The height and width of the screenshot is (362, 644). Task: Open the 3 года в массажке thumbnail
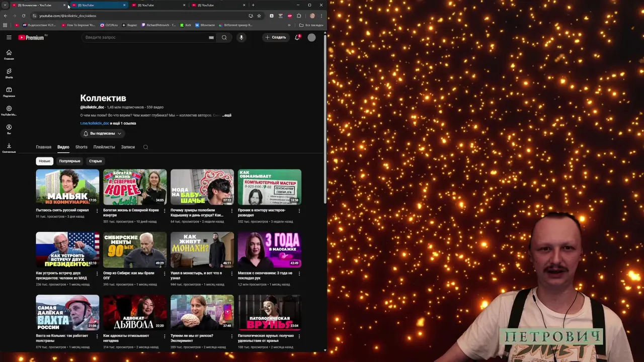(270, 250)
